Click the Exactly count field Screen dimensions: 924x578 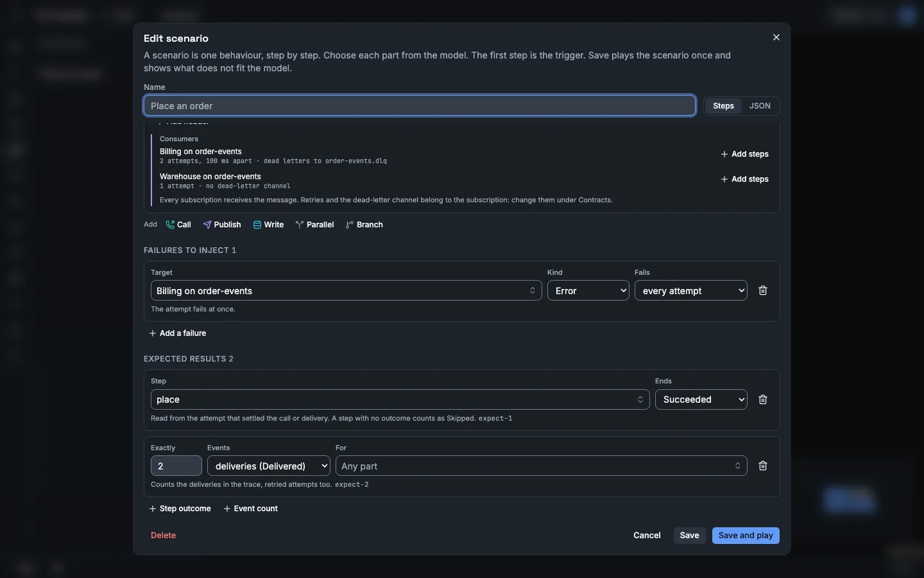(176, 466)
